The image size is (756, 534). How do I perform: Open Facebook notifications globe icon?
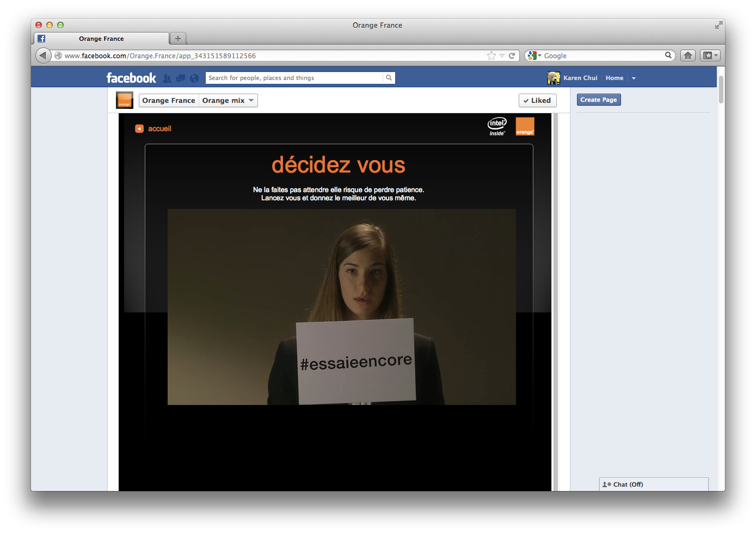tap(194, 78)
